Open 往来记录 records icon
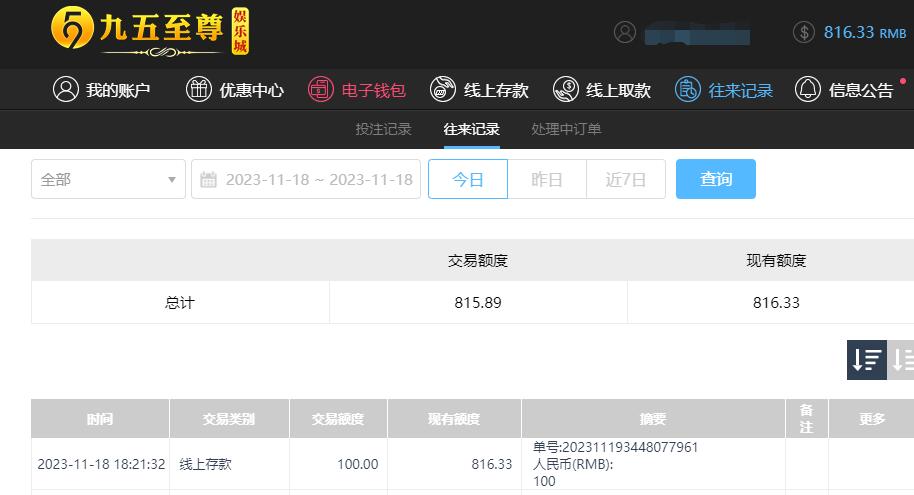 pos(687,89)
